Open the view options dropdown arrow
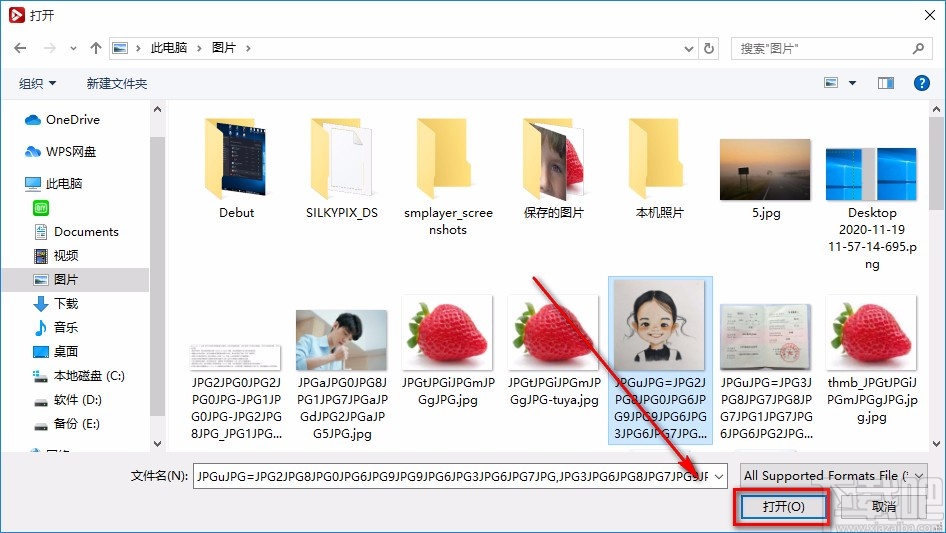The height and width of the screenshot is (533, 946). point(852,83)
